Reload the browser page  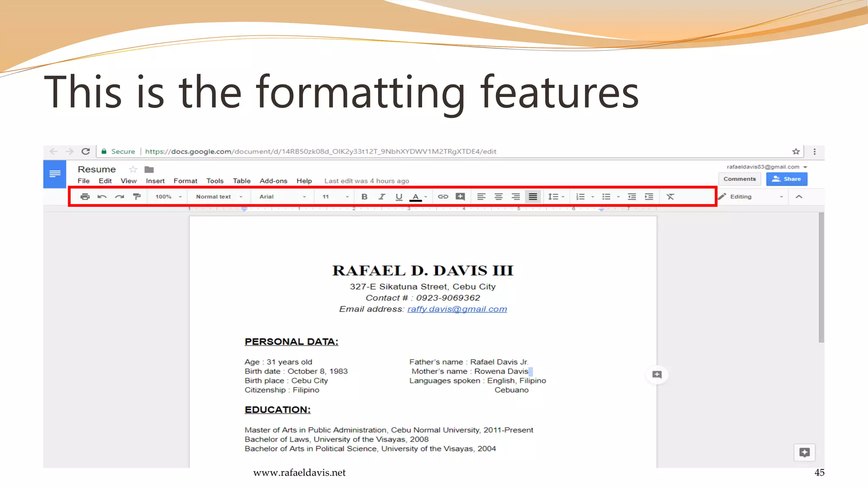tap(86, 151)
